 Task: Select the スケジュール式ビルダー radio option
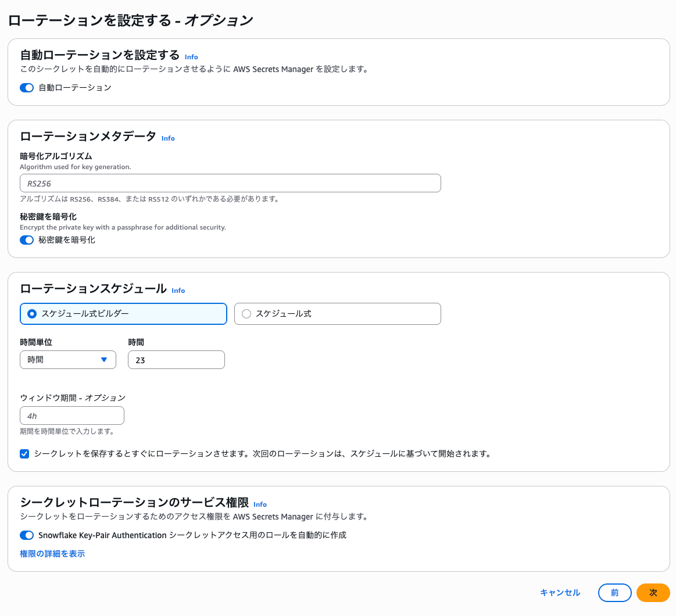123,314
